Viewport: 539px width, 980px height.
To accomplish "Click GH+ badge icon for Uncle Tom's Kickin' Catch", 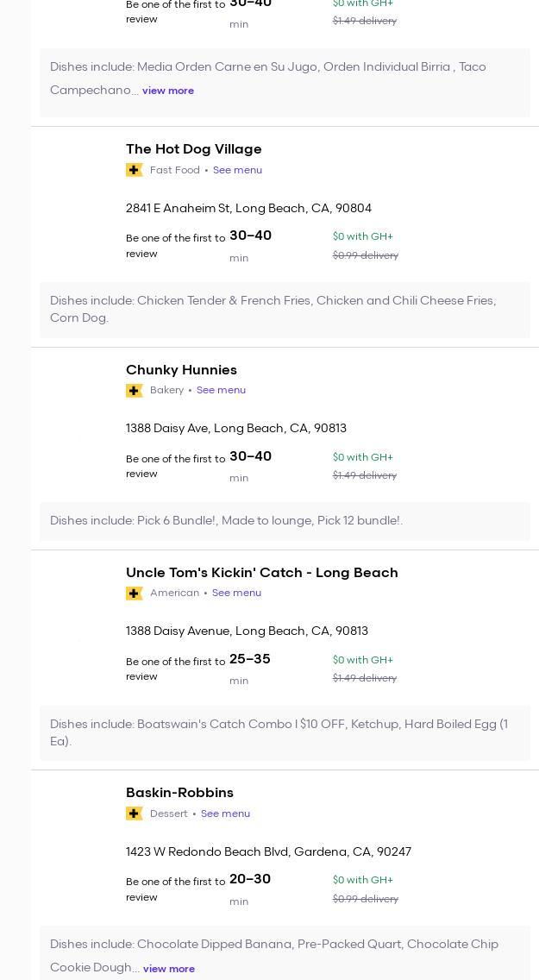I will click(134, 594).
